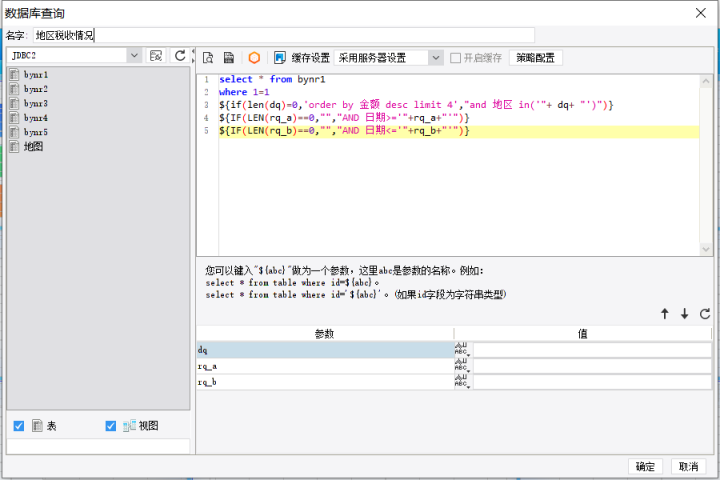Refresh the parameter list icon
Viewport: 720px width, 480px height.
tap(705, 314)
